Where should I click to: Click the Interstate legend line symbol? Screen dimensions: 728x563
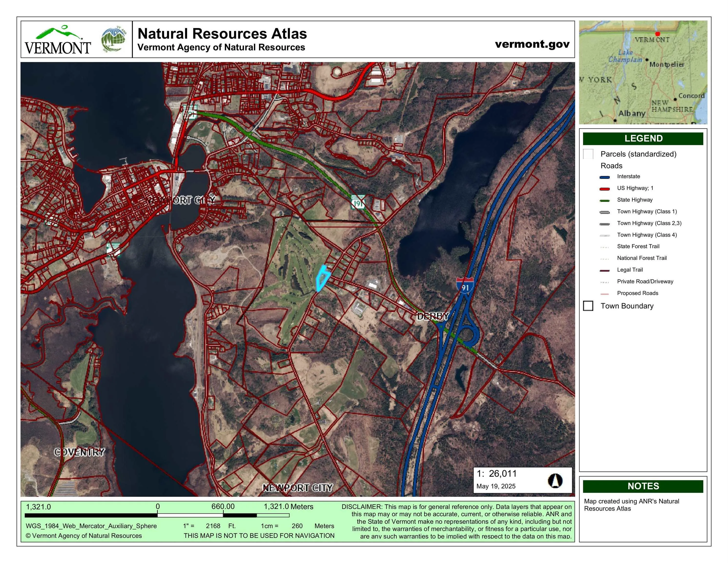(604, 177)
